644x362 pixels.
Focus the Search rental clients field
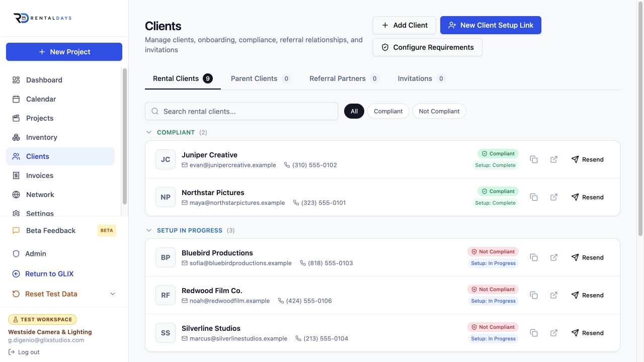tap(242, 111)
